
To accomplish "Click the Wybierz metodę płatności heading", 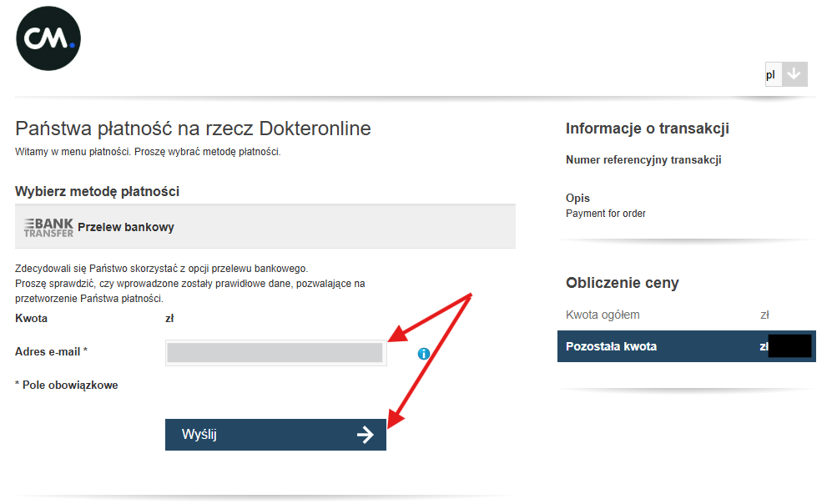I will 97,191.
